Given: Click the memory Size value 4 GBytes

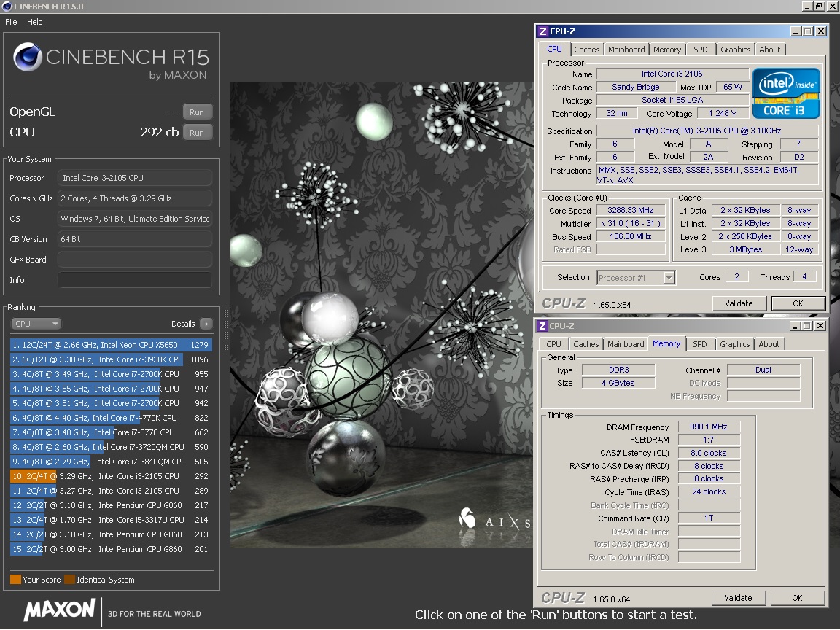Looking at the screenshot, I should coord(618,383).
